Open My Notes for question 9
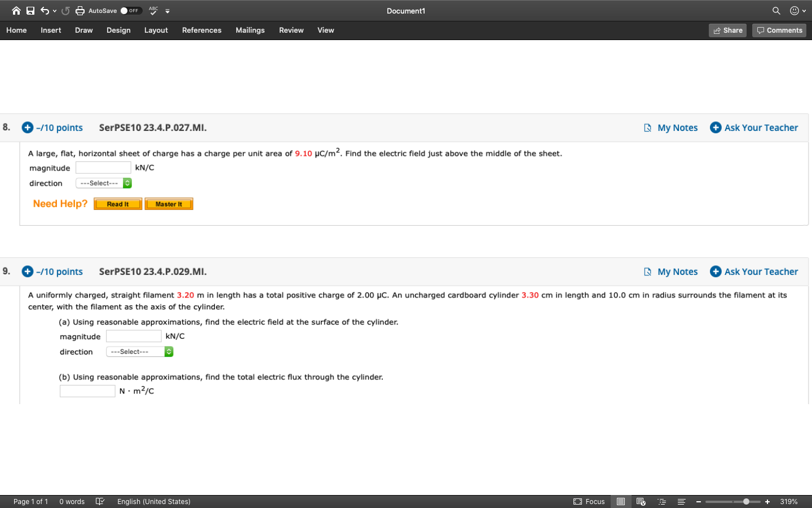This screenshot has height=508, width=812. [671, 272]
